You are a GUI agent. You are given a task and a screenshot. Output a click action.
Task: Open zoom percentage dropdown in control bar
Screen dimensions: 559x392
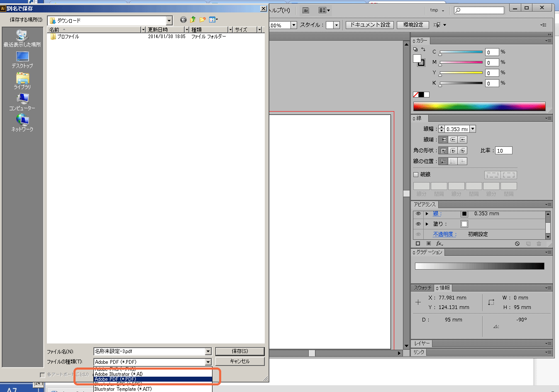point(294,25)
